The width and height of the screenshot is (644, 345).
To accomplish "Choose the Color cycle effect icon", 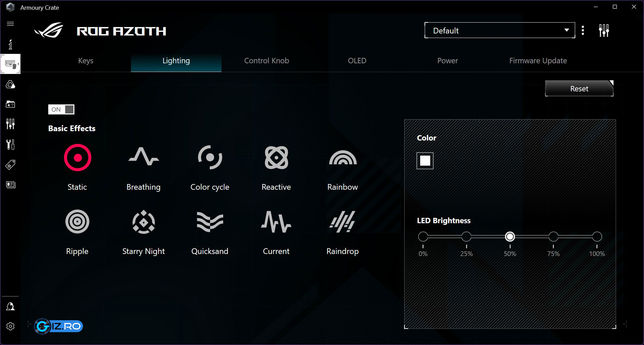I will click(210, 157).
